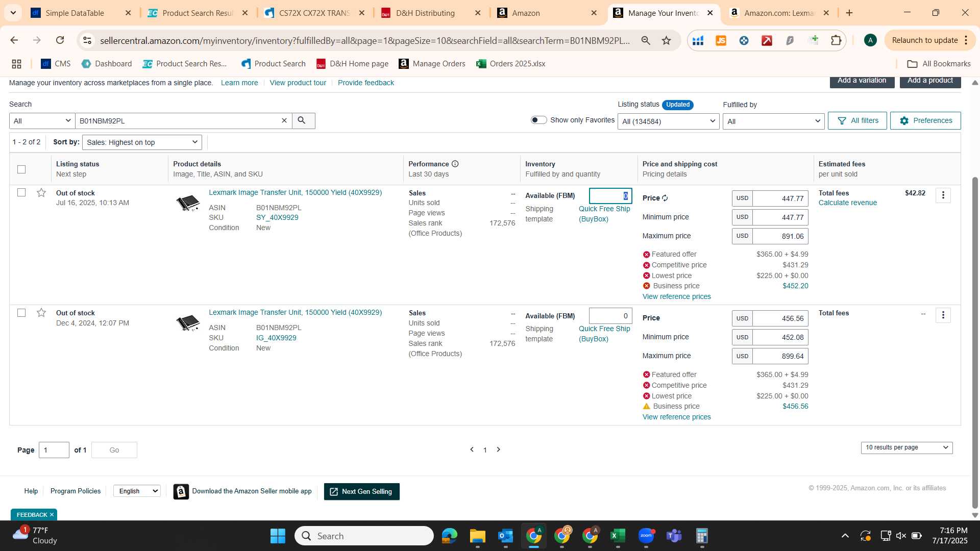This screenshot has height=551, width=980.
Task: Go to previous results page arrow
Action: (x=472, y=449)
